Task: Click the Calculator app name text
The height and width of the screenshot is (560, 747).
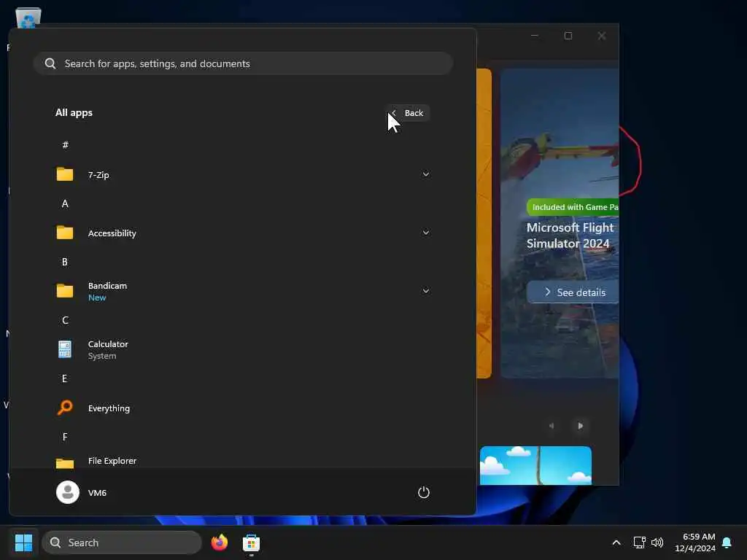Action: pos(108,344)
